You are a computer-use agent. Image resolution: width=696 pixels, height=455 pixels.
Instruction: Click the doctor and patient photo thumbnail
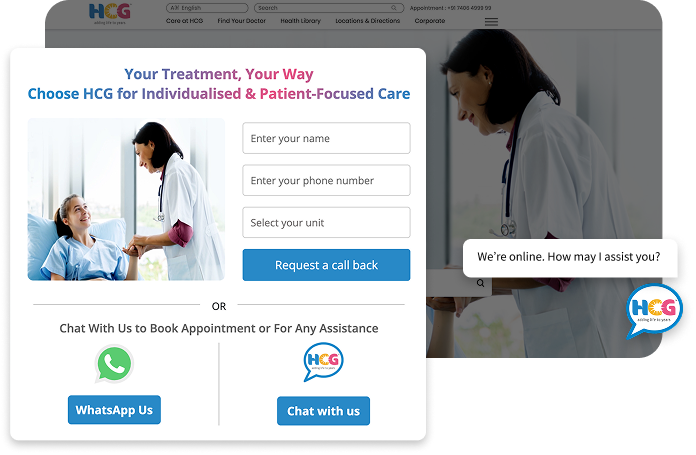(126, 199)
